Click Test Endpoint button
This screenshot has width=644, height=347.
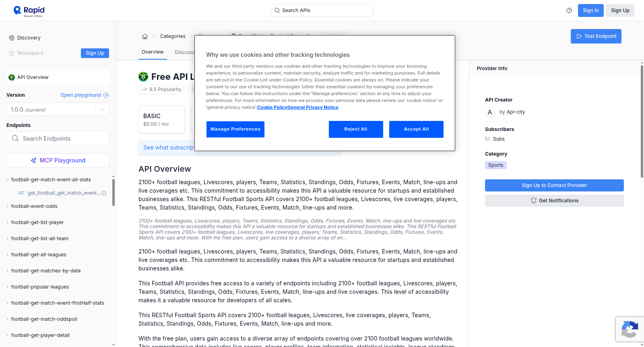[x=596, y=36]
